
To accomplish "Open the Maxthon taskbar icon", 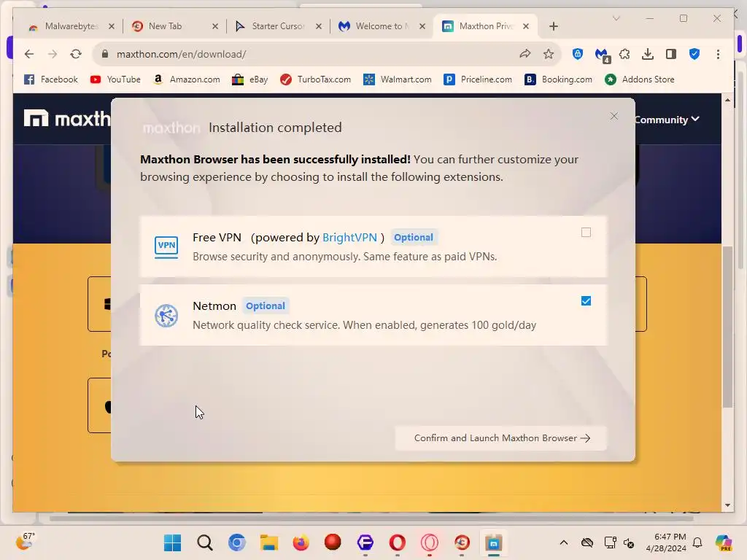I will (494, 542).
